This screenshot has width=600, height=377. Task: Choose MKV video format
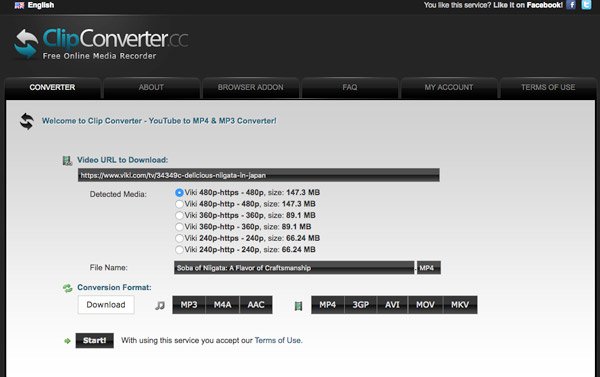(x=460, y=305)
